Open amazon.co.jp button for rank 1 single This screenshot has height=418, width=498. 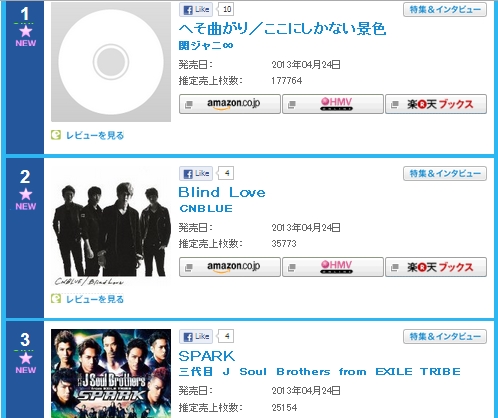230,104
